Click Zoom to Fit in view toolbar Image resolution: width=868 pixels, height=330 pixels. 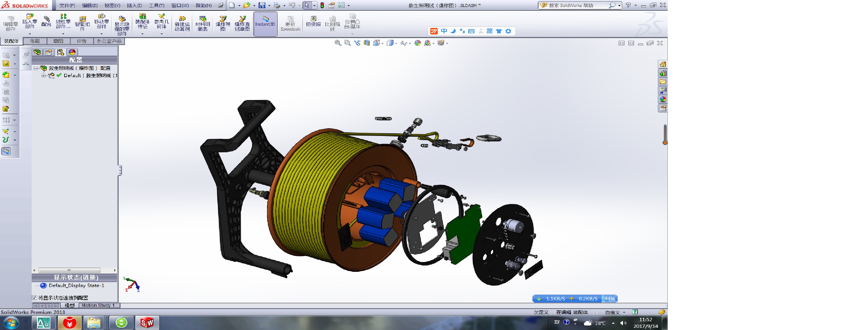coord(338,43)
